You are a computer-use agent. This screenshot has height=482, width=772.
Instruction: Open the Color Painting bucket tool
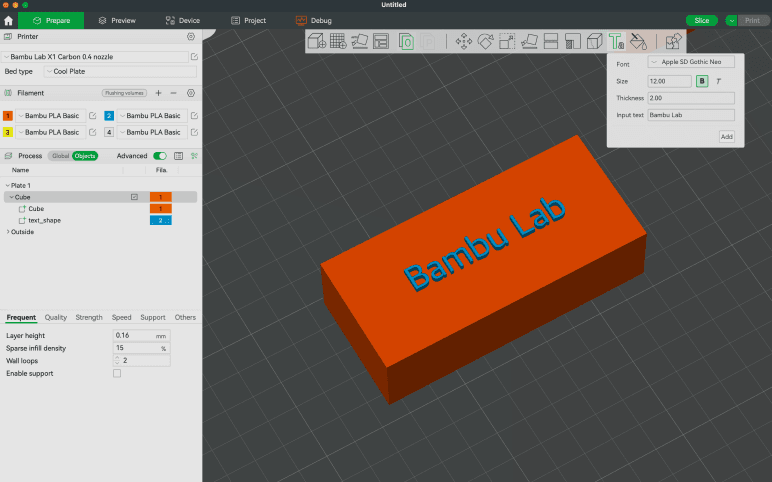pos(637,41)
